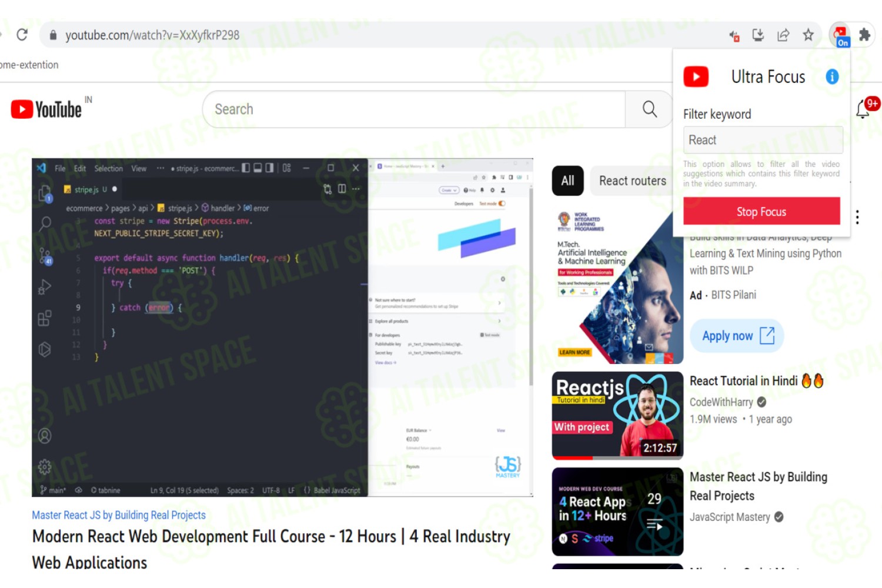Click the Ultra Focus YouTube logo in popup
Viewport: 882px width, 588px height.
click(x=696, y=76)
